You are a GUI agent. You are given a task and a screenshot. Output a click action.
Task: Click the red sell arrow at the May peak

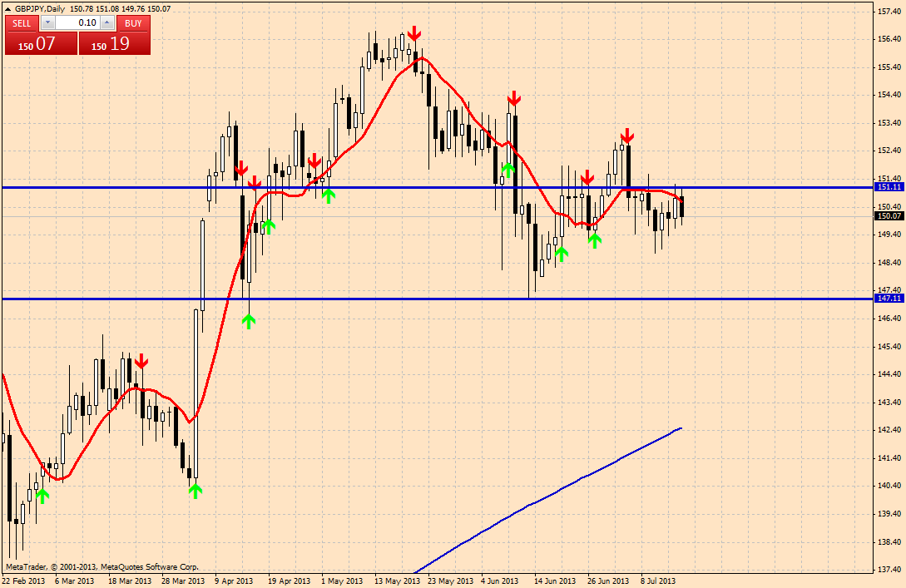tap(413, 33)
